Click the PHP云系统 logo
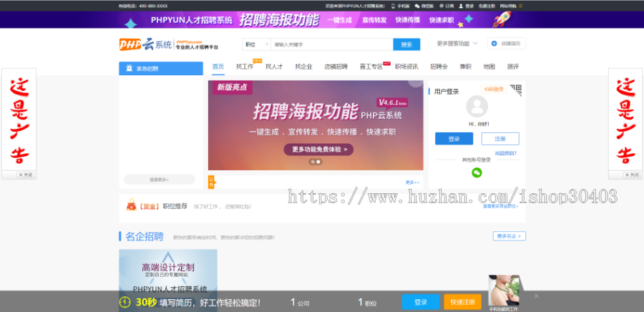 tap(169, 44)
